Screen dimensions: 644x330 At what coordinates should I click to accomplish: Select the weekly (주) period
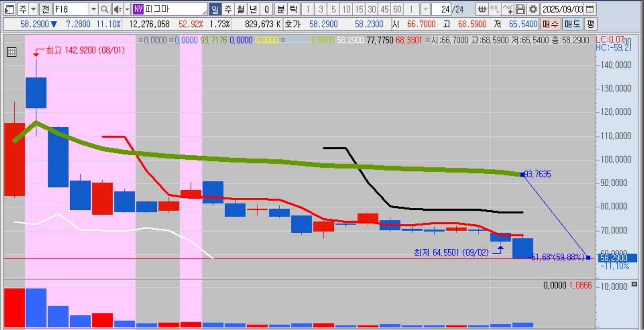228,9
